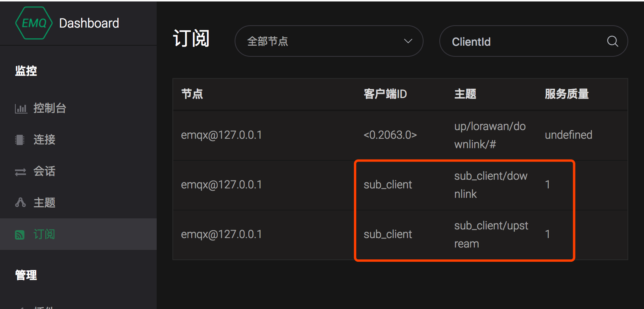Click the EMQ logo

click(x=34, y=22)
